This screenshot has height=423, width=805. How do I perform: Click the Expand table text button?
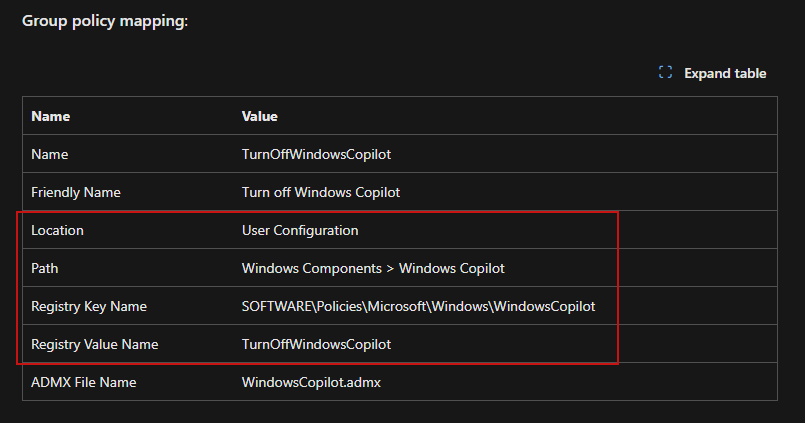point(725,73)
